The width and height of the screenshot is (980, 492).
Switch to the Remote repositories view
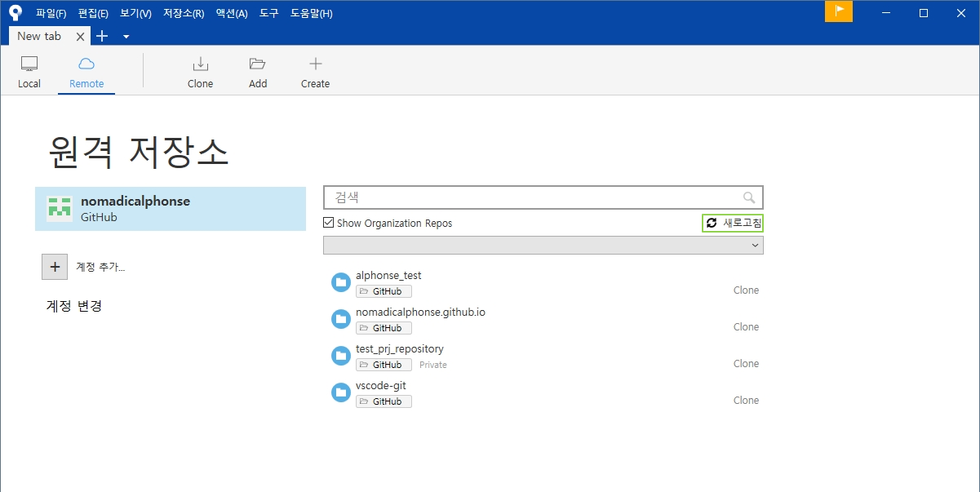[86, 73]
